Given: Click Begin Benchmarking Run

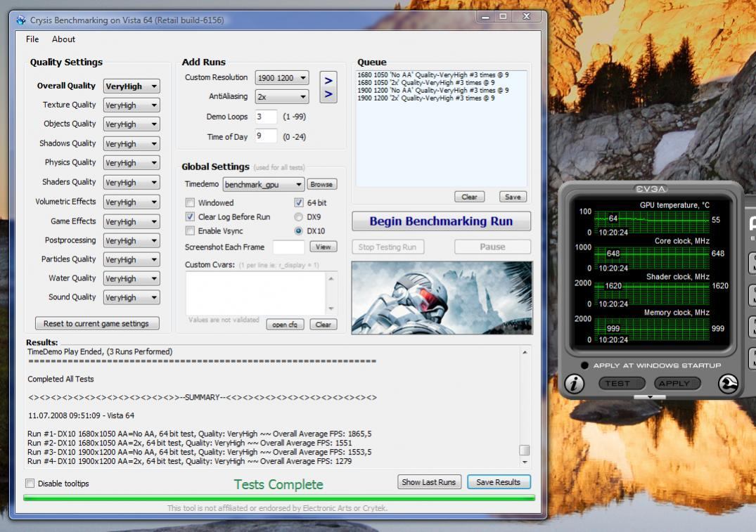Looking at the screenshot, I should (441, 221).
